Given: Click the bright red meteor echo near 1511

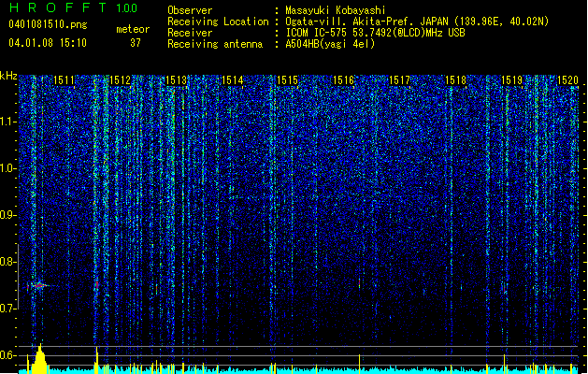Looking at the screenshot, I should tap(39, 285).
